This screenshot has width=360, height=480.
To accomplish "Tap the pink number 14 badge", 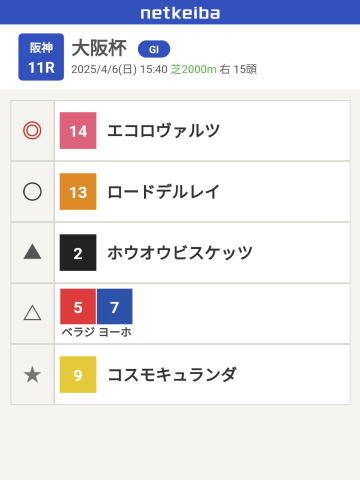I will (x=78, y=130).
